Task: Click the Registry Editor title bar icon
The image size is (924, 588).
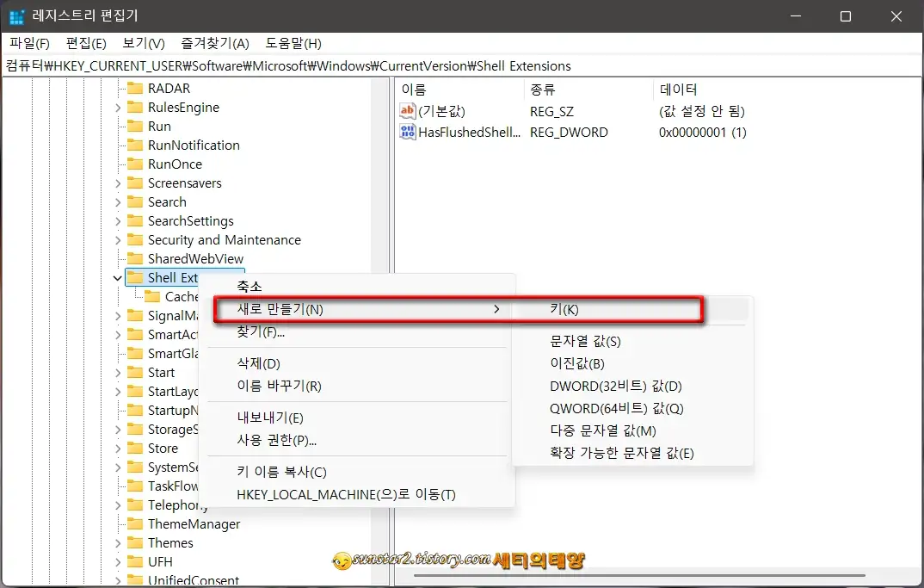Action: tap(15, 15)
